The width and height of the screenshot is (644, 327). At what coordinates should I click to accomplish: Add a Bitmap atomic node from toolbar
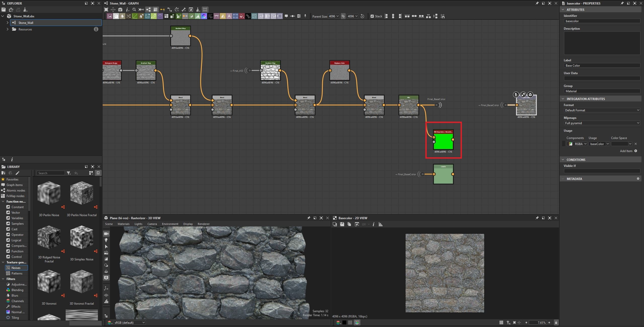tap(110, 16)
